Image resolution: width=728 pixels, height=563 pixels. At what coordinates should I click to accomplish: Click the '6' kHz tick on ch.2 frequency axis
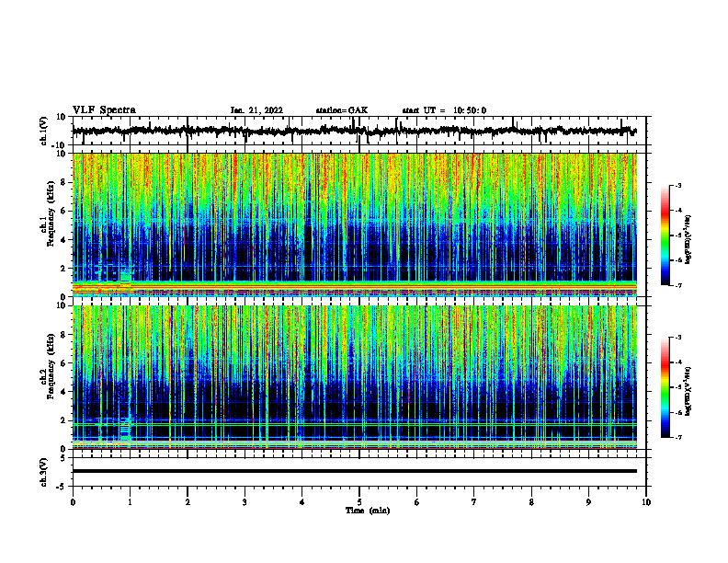pyautogui.click(x=64, y=363)
